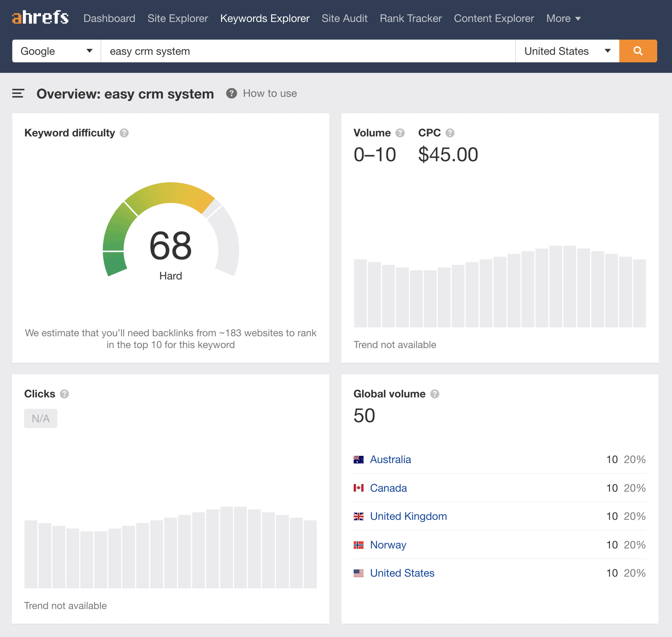Open the United States country dropdown
Image resolution: width=672 pixels, height=637 pixels.
(x=567, y=51)
